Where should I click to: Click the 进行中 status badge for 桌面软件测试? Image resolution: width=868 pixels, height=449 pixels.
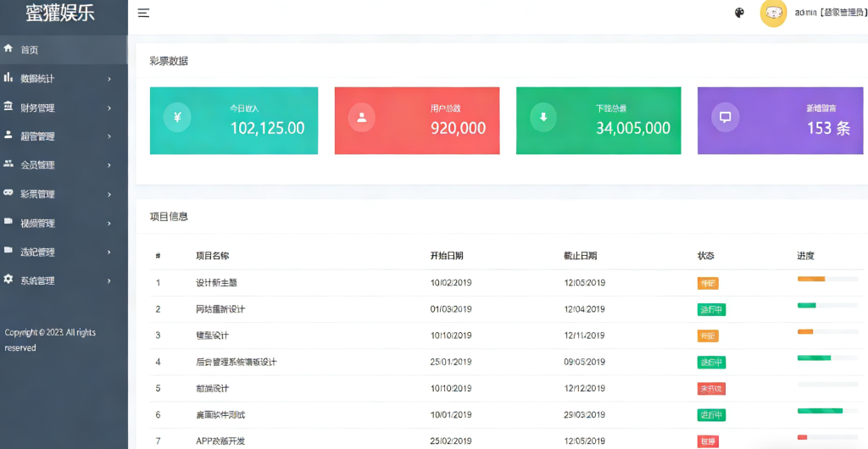(711, 415)
